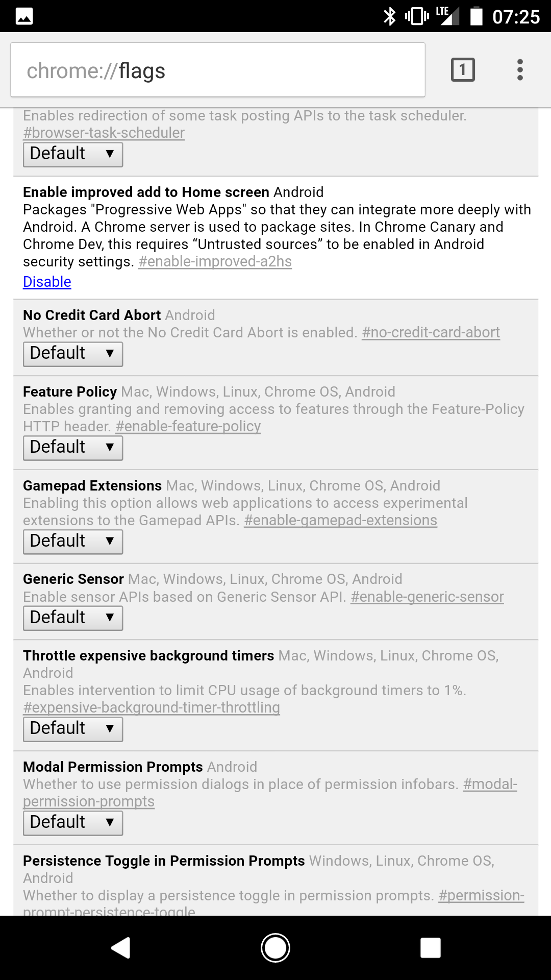Tap the Bluetooth status bar icon
Screen dimensions: 551x980
(390, 16)
